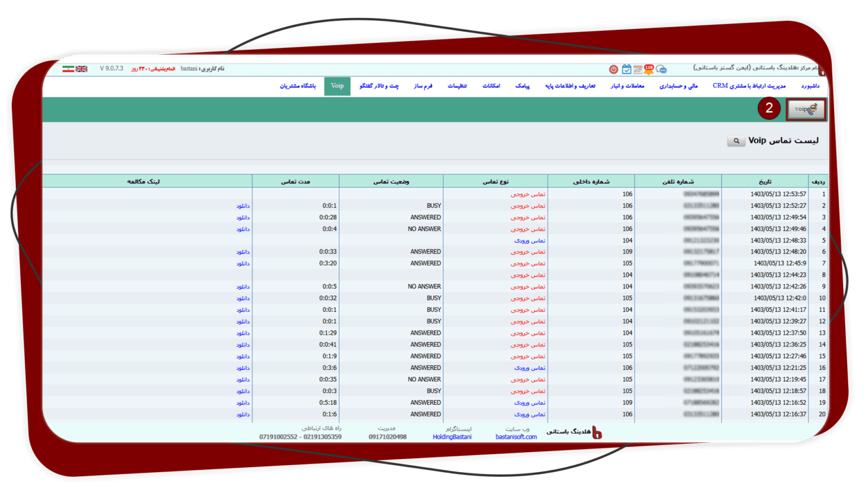The image size is (868, 488).
Task: Download recording for the 12:49:54 call
Action: pos(243,217)
